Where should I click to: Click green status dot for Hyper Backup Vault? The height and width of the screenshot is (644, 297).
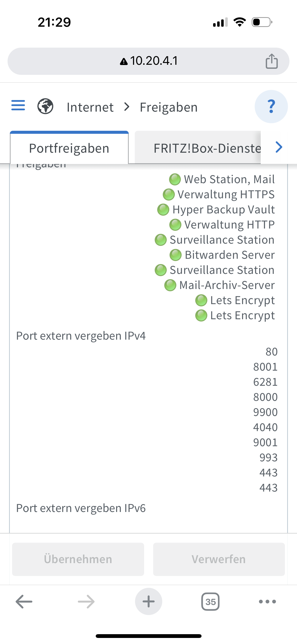click(163, 210)
